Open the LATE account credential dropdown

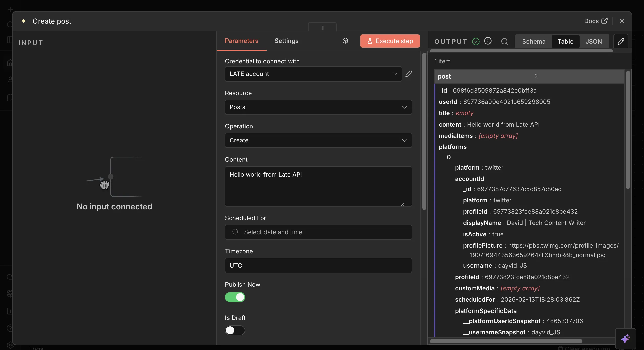coord(313,74)
